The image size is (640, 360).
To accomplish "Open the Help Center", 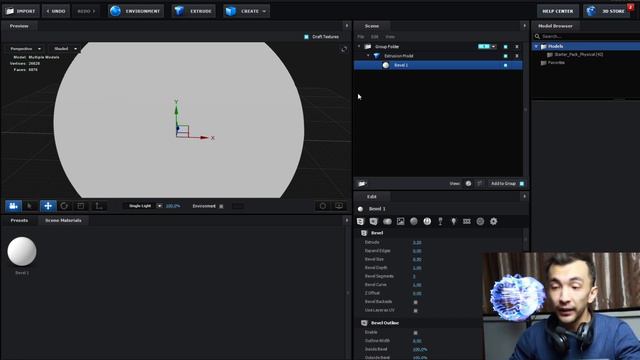I will (x=558, y=11).
